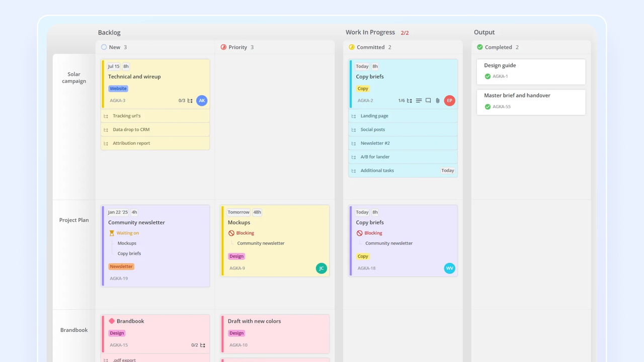Click the Work In Progress header
The width and height of the screenshot is (644, 362).
[370, 32]
